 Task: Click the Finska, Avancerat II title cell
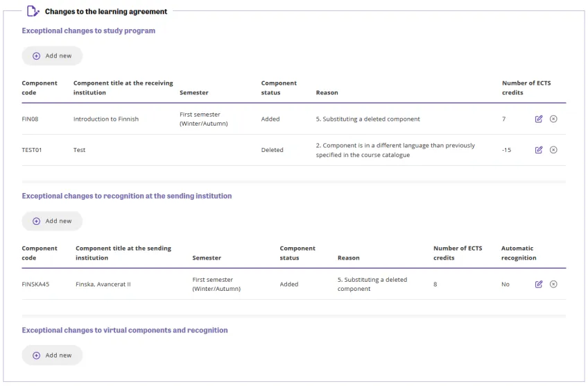[103, 284]
